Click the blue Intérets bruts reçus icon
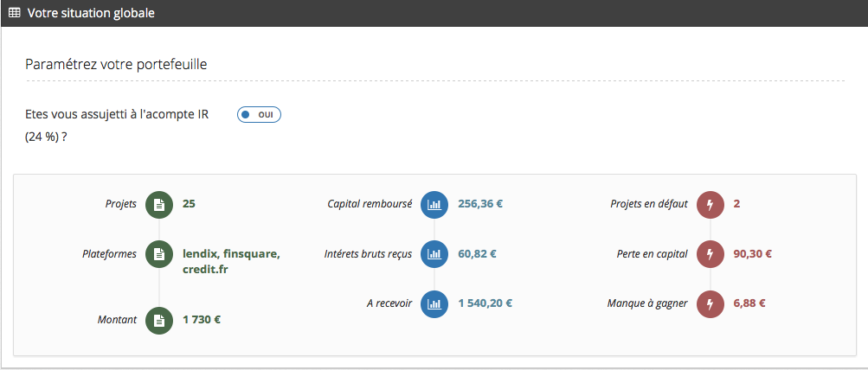The width and height of the screenshot is (868, 370). [x=434, y=254]
